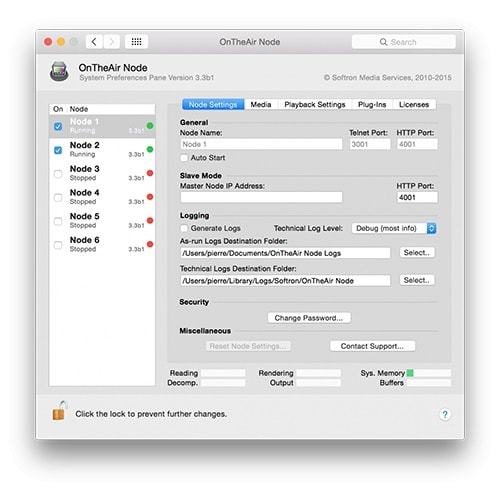This screenshot has width=500, height=500.
Task: Switch to the Media tab
Action: click(261, 105)
